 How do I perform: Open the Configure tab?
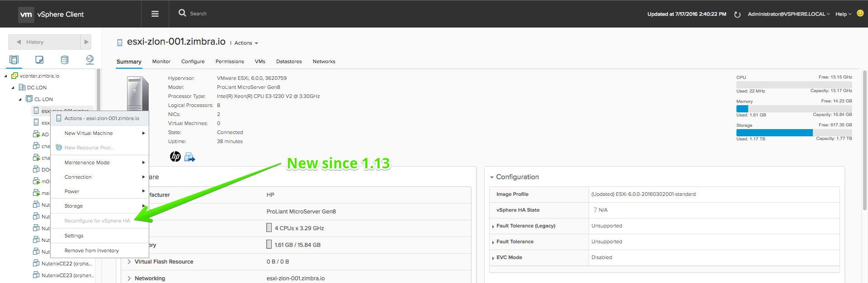pos(193,61)
